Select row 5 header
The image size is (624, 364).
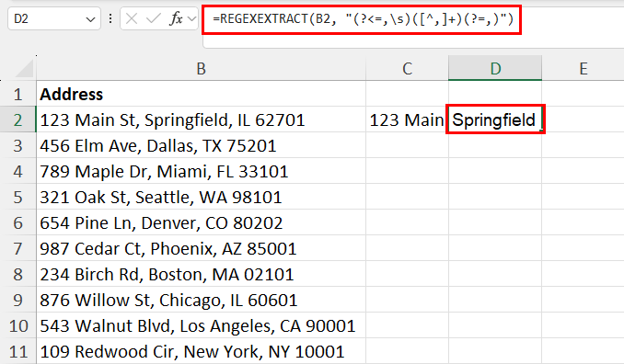(x=17, y=198)
